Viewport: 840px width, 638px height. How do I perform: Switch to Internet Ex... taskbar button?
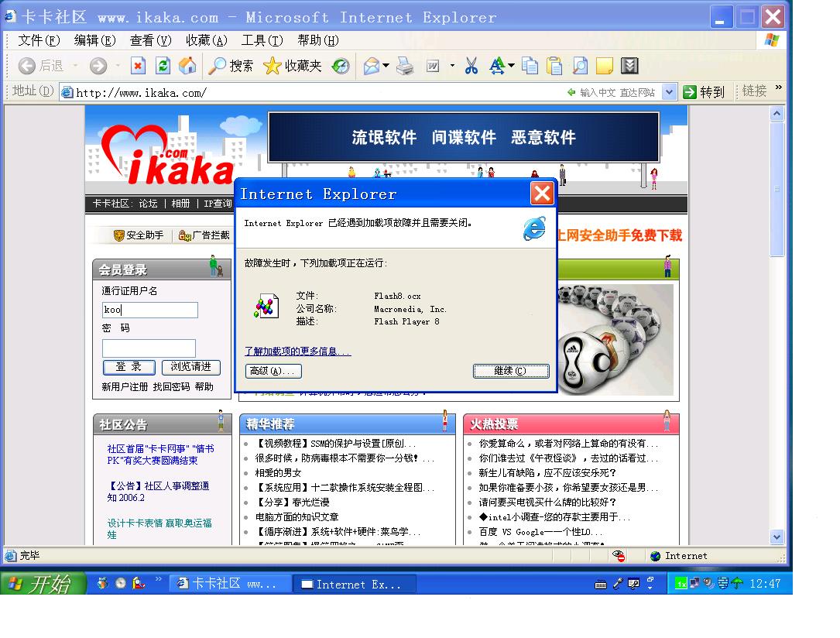click(355, 584)
